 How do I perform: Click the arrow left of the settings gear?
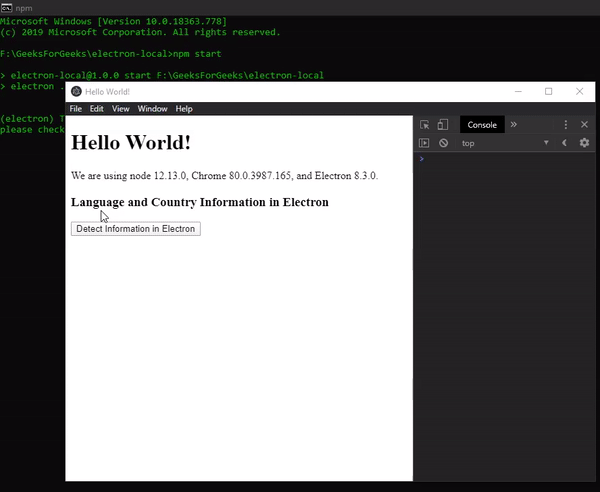(x=564, y=143)
